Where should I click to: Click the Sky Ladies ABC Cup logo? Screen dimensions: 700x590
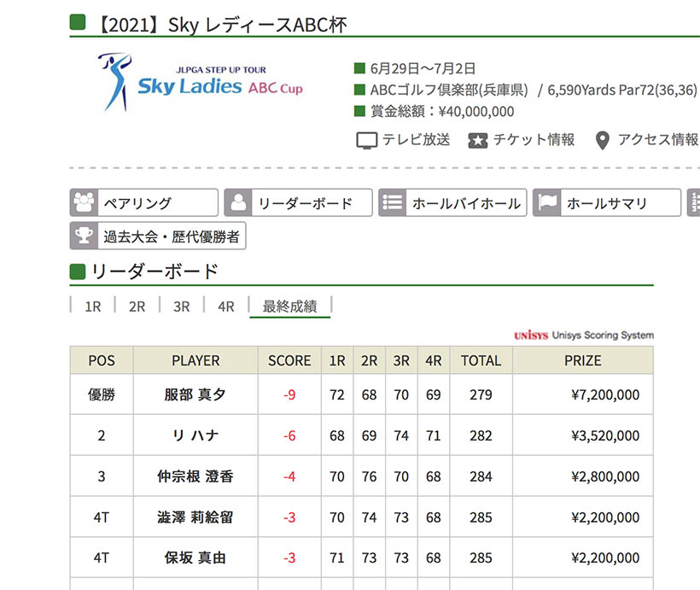tap(201, 83)
